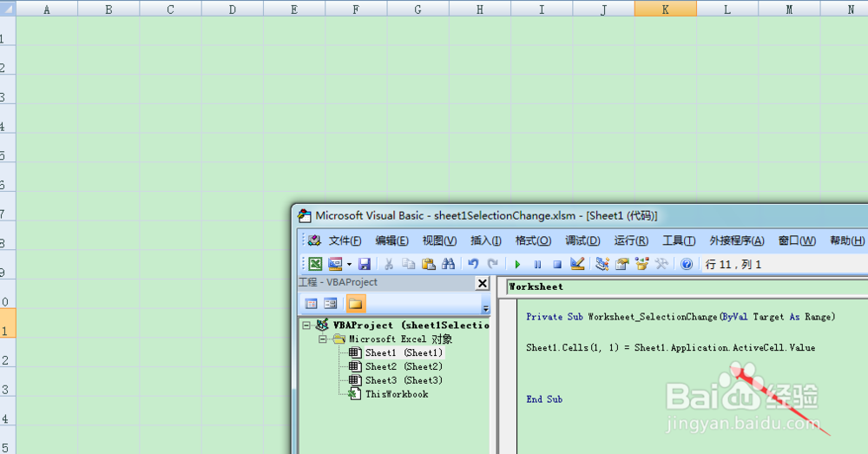Select column G header in Excel
868x454 pixels.
pos(418,9)
